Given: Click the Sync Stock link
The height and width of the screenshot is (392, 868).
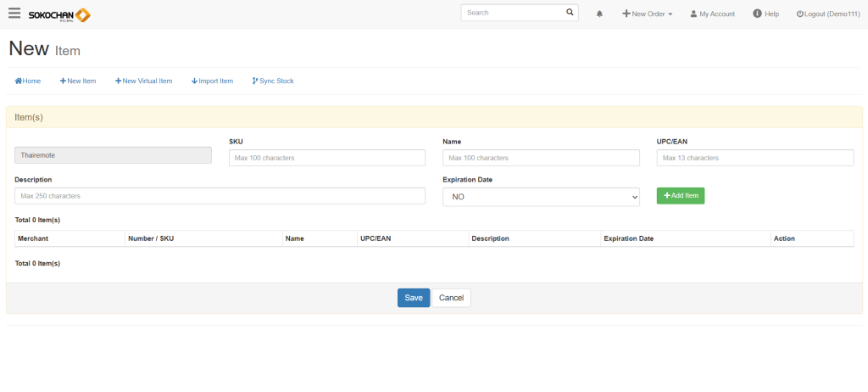Looking at the screenshot, I should (x=273, y=81).
